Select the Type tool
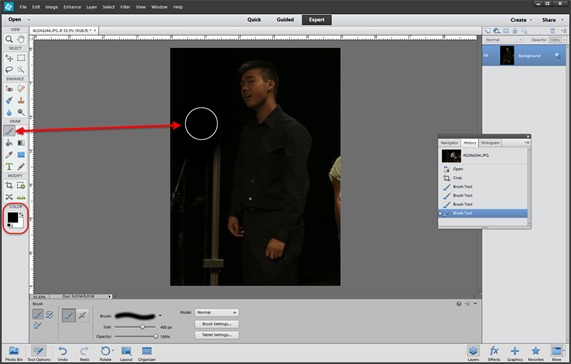The image size is (571, 364). coord(9,167)
